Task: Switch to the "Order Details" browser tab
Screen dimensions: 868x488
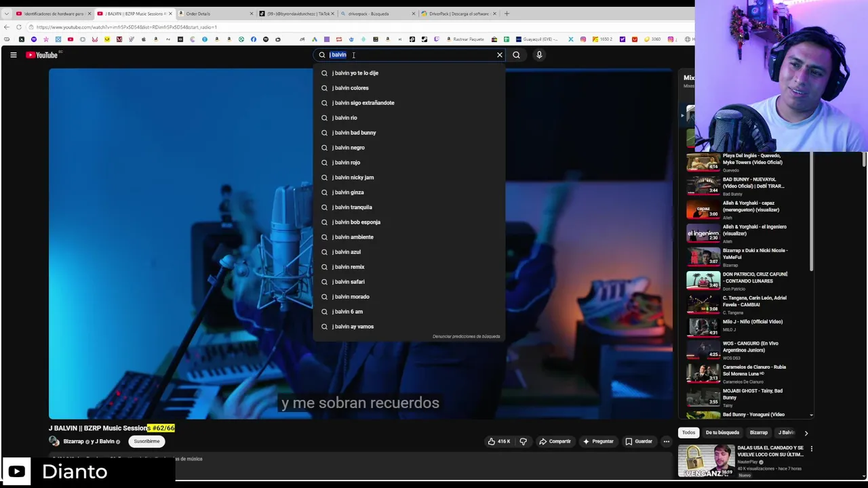Action: tap(215, 14)
